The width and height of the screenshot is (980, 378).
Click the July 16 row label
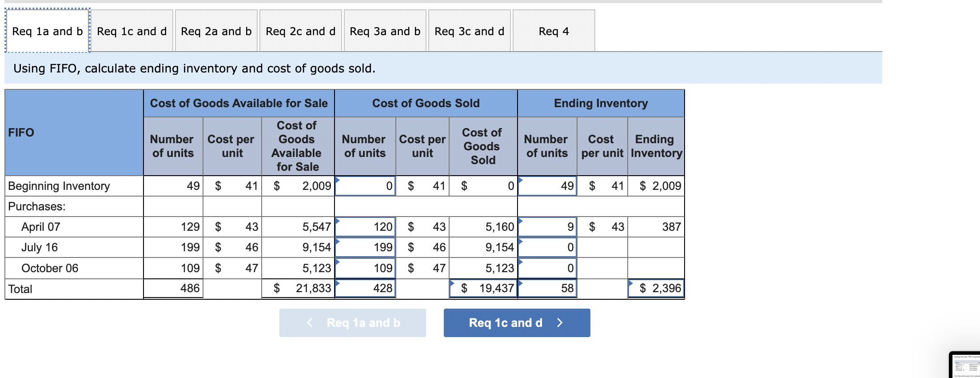[x=40, y=247]
